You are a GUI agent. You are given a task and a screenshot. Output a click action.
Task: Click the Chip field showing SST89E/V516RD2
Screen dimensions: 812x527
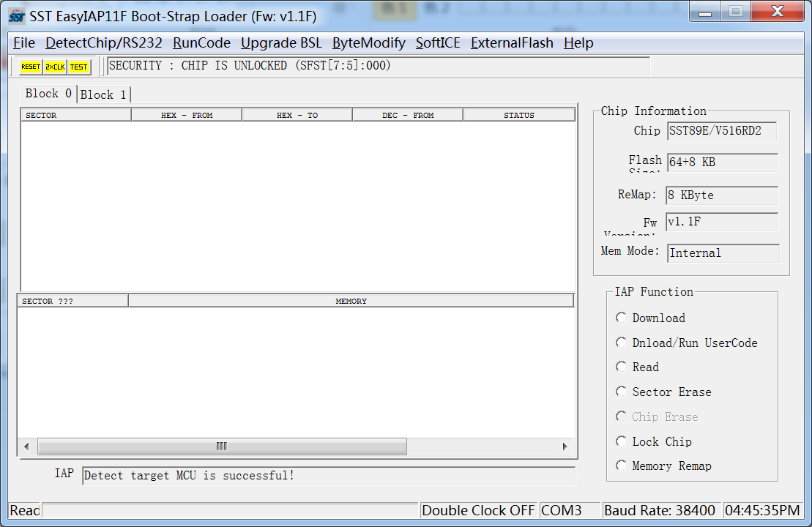tap(722, 131)
